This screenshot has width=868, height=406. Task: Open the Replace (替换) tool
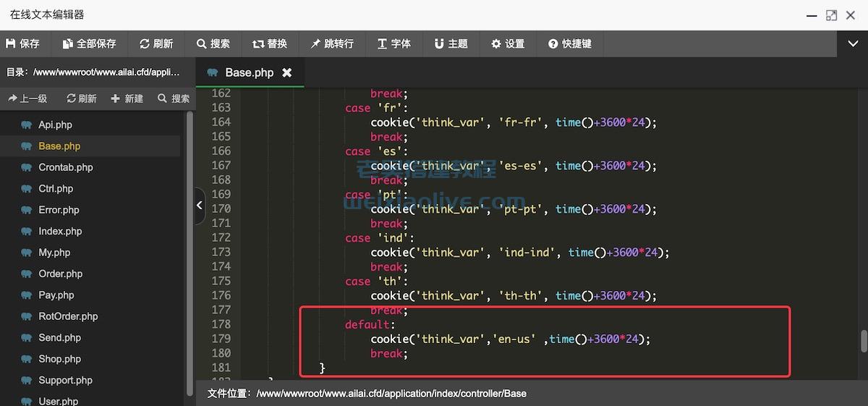click(270, 43)
